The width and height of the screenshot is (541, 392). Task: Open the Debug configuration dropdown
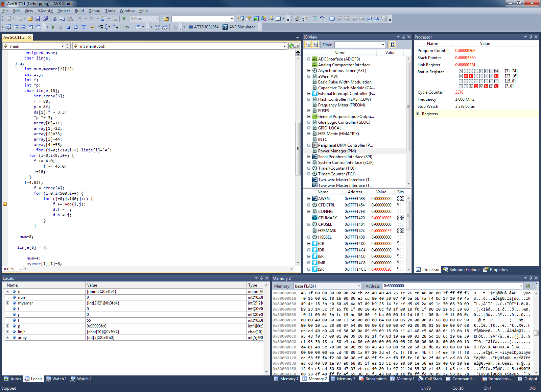[x=157, y=19]
